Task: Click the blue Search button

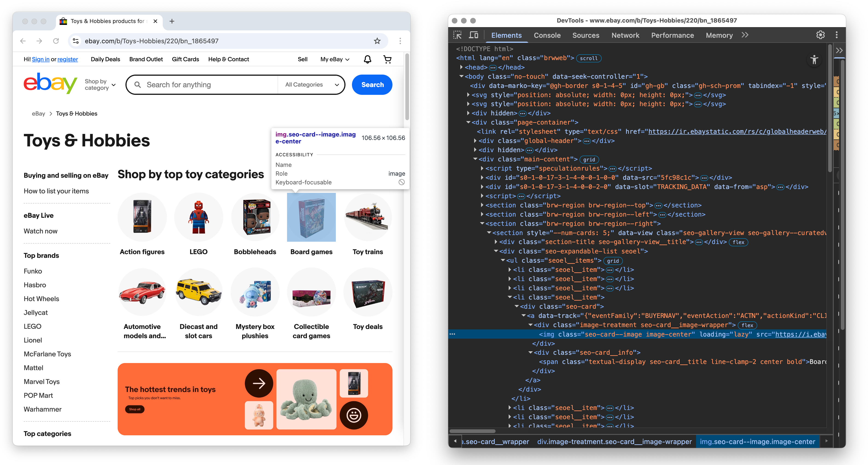Action: [372, 84]
